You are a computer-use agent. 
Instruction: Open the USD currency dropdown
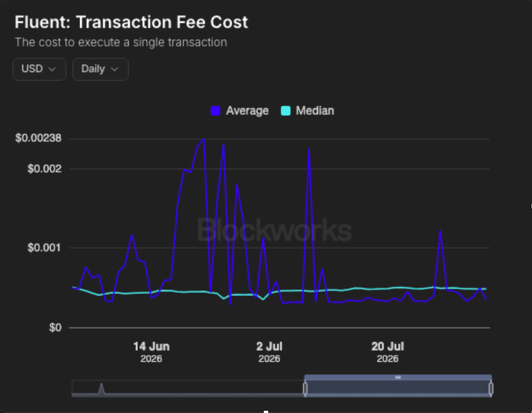pos(39,69)
